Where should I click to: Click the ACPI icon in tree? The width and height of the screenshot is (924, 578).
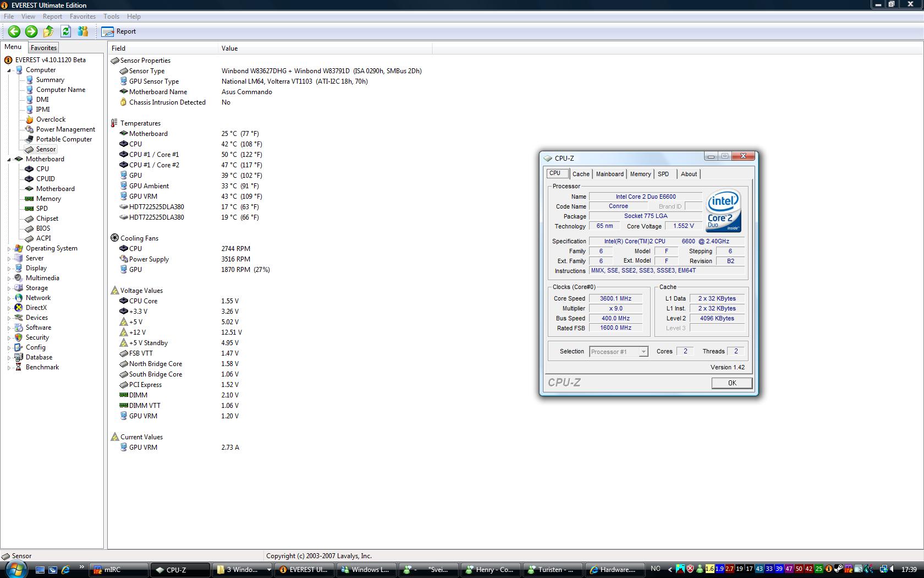coord(29,238)
